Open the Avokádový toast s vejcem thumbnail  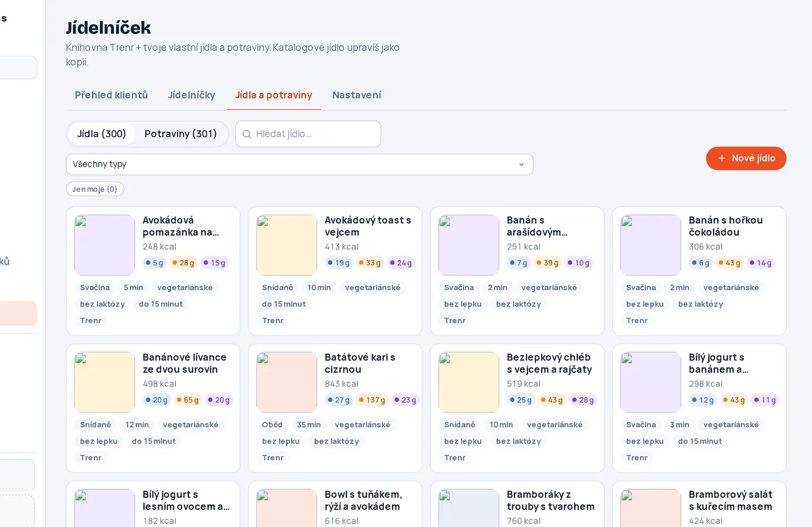coord(287,245)
